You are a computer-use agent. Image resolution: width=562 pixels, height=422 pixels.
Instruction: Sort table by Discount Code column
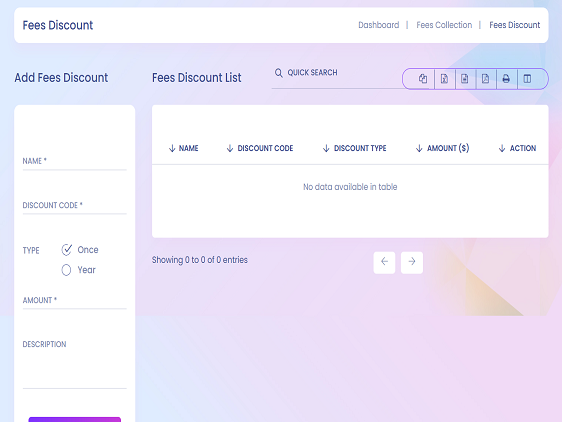(x=260, y=148)
